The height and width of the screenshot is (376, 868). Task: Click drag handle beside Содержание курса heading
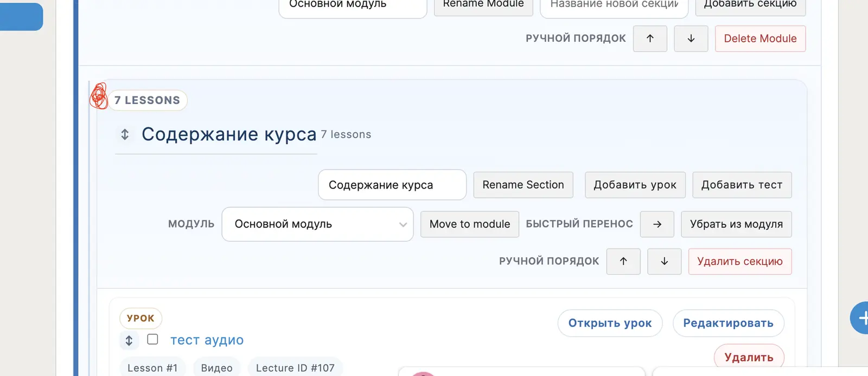tap(125, 134)
